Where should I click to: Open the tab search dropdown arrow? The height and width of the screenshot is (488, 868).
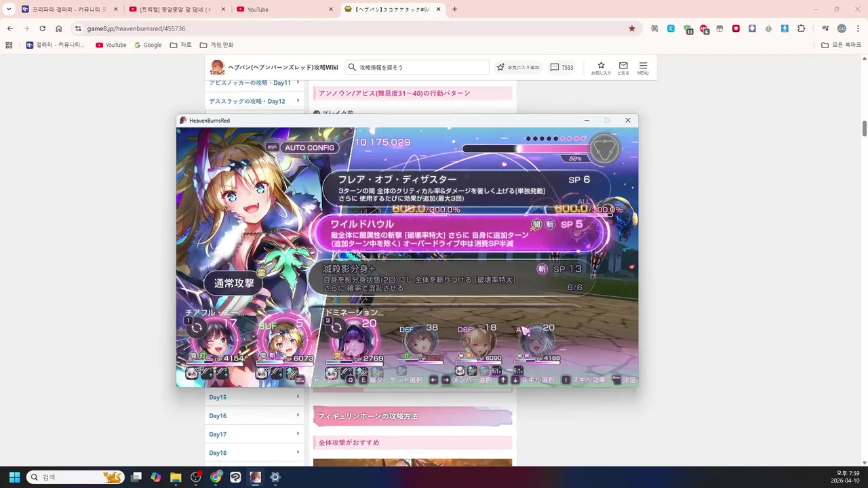tap(9, 9)
